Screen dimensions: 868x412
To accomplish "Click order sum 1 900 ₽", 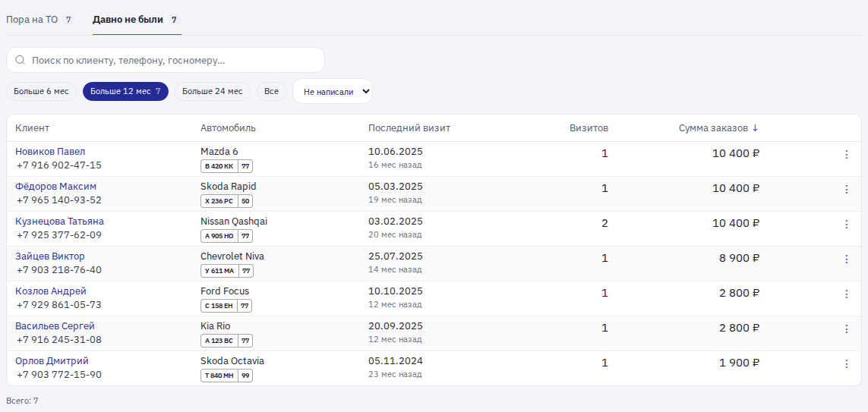I will click(740, 363).
